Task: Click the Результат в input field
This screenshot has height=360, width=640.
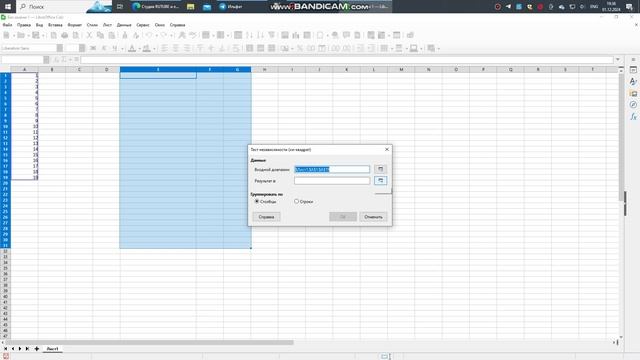Action: pyautogui.click(x=332, y=180)
